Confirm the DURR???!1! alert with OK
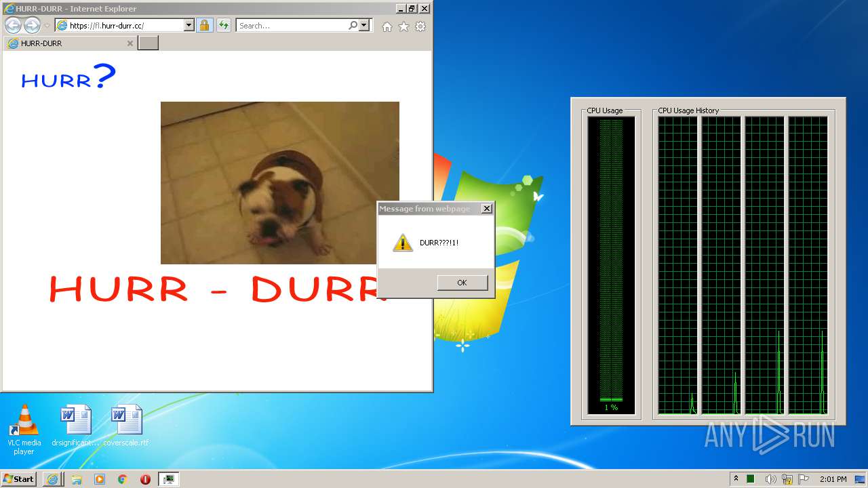This screenshot has width=868, height=488. point(462,283)
